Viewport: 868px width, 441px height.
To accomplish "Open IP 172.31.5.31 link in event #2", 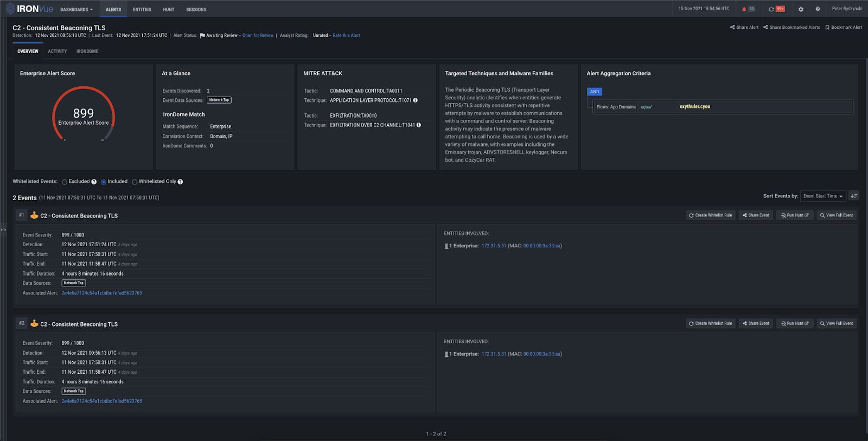I will (x=494, y=354).
